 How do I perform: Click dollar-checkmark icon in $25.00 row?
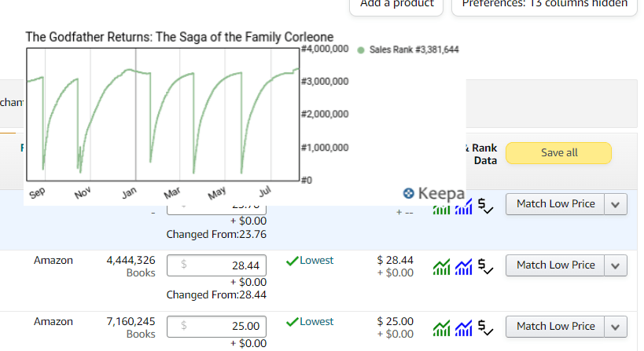[484, 330]
